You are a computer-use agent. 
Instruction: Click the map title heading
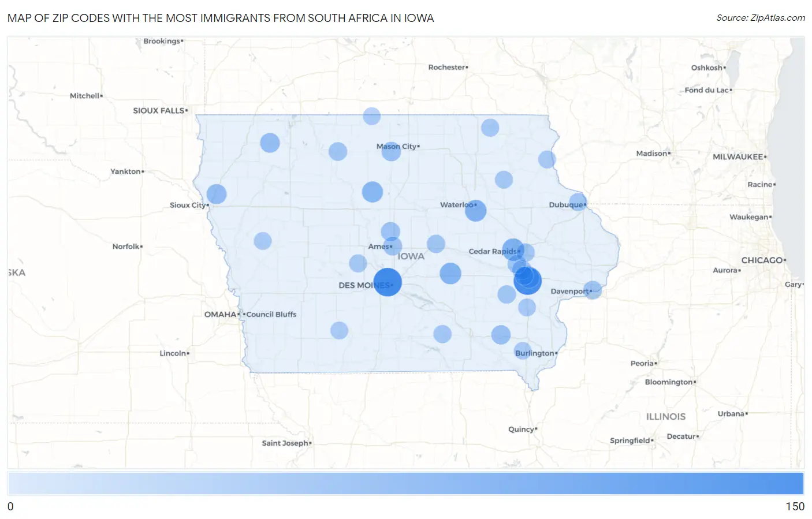click(x=221, y=18)
